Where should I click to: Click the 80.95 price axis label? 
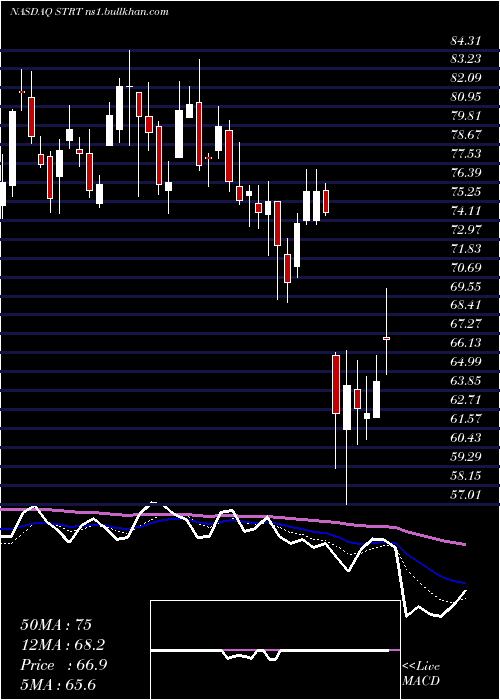(x=466, y=97)
